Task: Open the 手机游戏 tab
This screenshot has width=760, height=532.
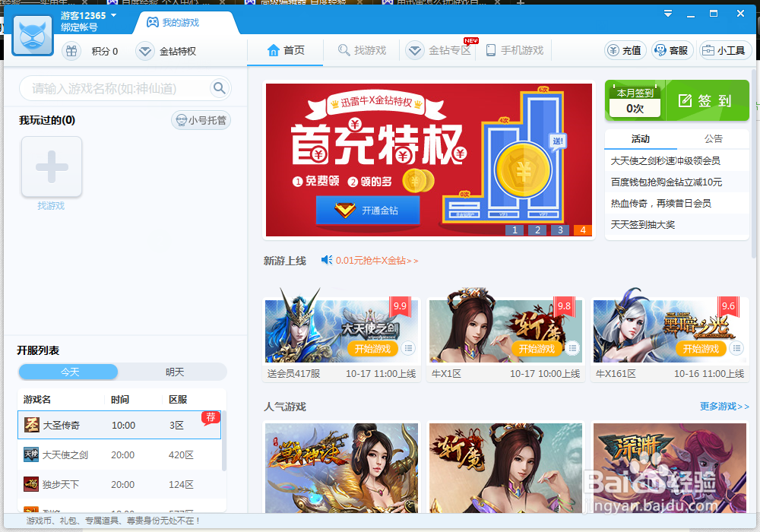Action: click(x=515, y=50)
